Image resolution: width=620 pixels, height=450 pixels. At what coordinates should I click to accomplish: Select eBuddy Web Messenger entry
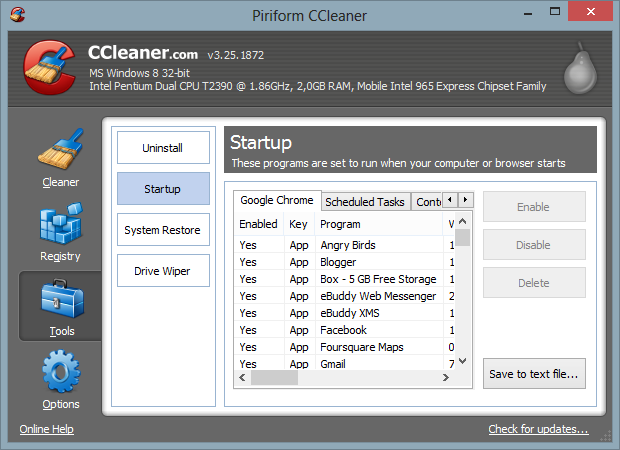[344, 296]
